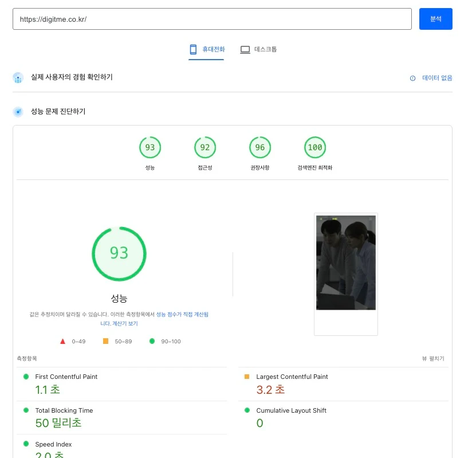Click the URL input field
This screenshot has height=458, width=476.
click(212, 19)
